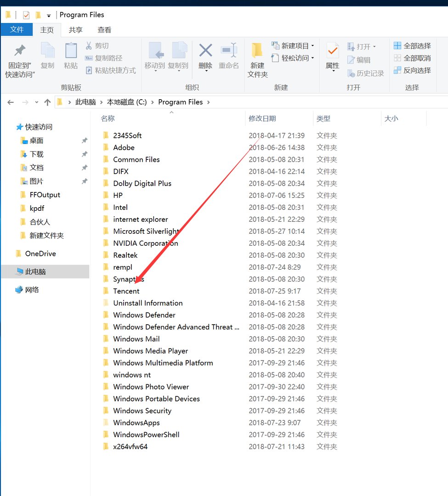Expand the Easy Access dropdown

pyautogui.click(x=312, y=58)
